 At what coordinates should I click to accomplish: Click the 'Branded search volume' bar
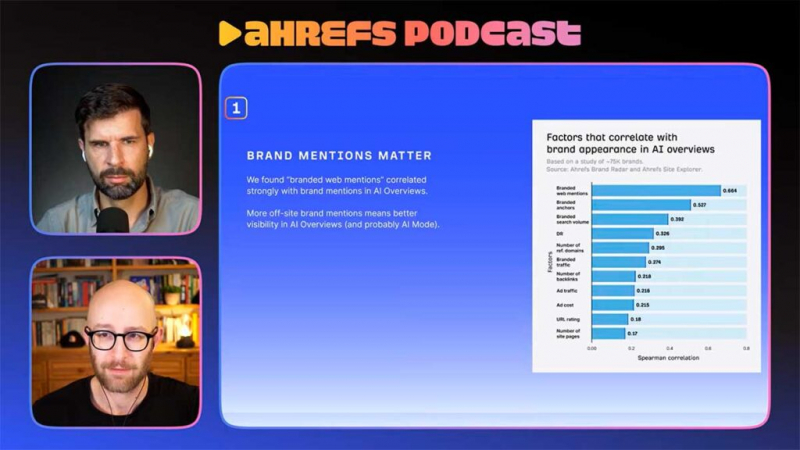pyautogui.click(x=629, y=219)
